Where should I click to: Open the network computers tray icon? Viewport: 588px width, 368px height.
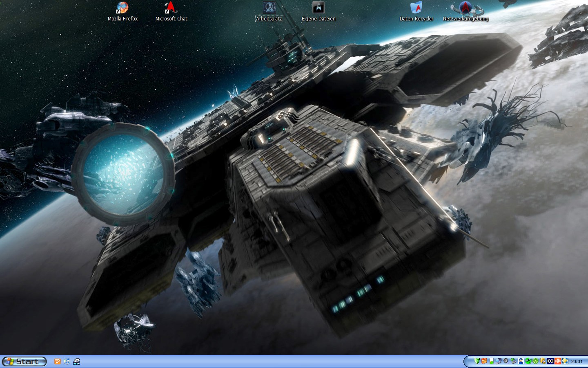499,361
